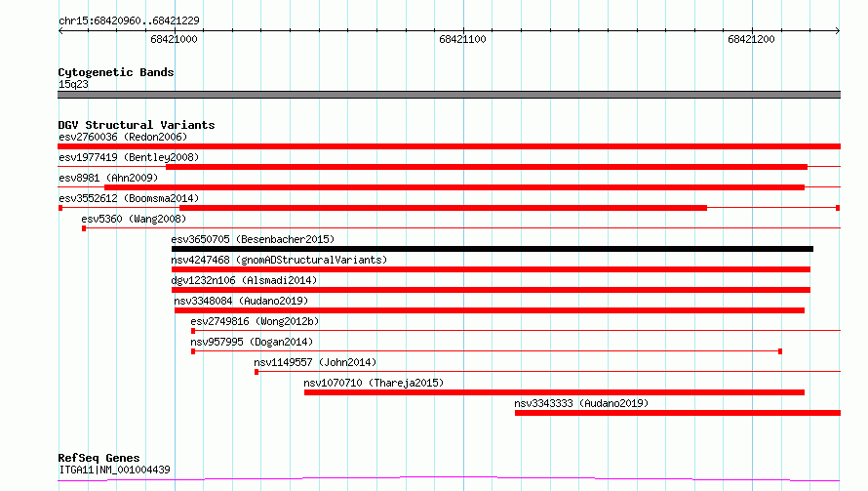
Task: Select the red bar under nsv4247468
Action: coord(491,269)
